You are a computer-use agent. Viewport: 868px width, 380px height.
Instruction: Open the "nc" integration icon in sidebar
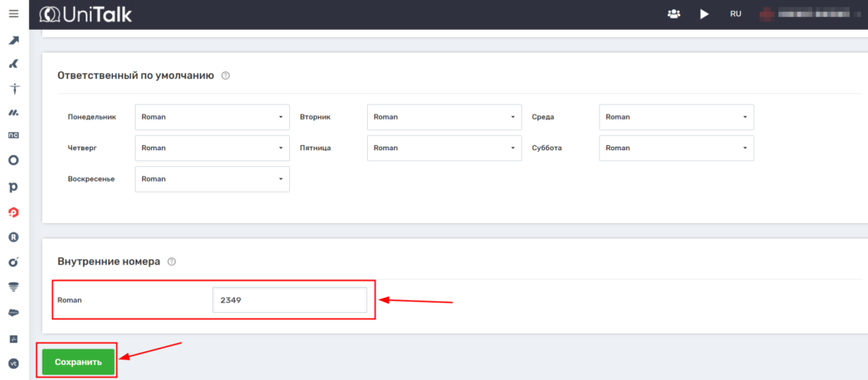[14, 135]
